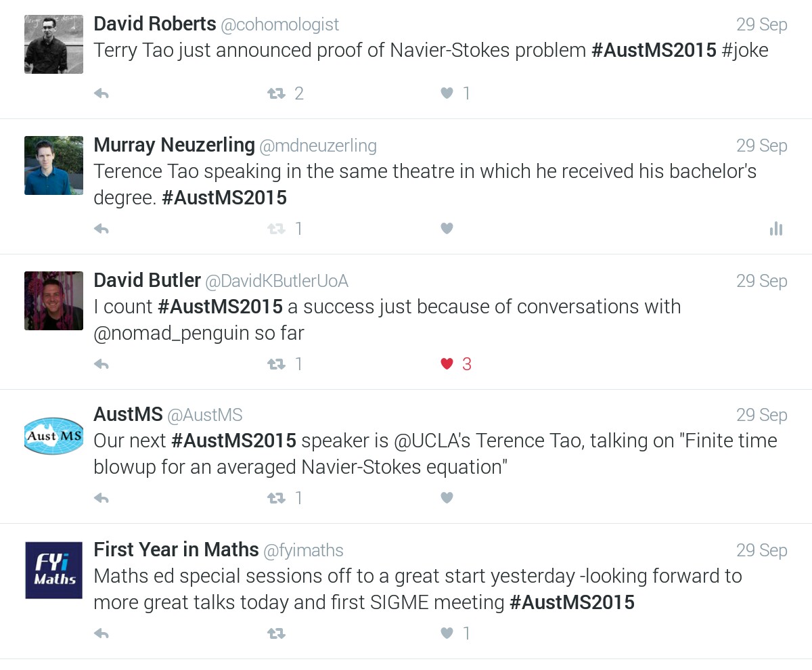Like the AustMS next speaker tweet
The height and width of the screenshot is (670, 812).
tap(447, 498)
